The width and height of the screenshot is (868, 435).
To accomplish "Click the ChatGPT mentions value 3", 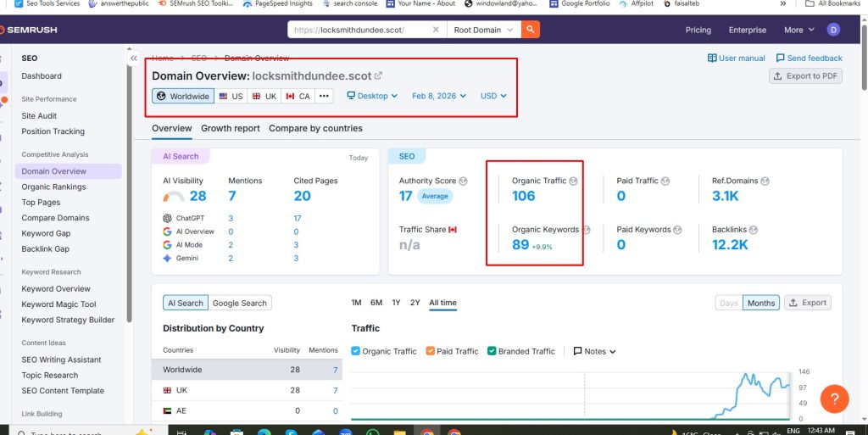I will coord(231,218).
